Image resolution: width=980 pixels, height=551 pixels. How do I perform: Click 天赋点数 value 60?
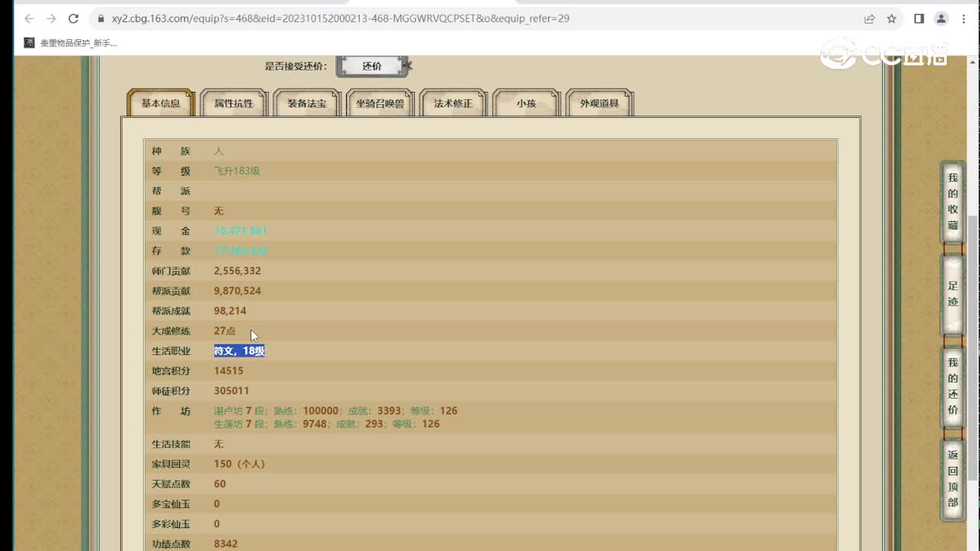tap(220, 484)
